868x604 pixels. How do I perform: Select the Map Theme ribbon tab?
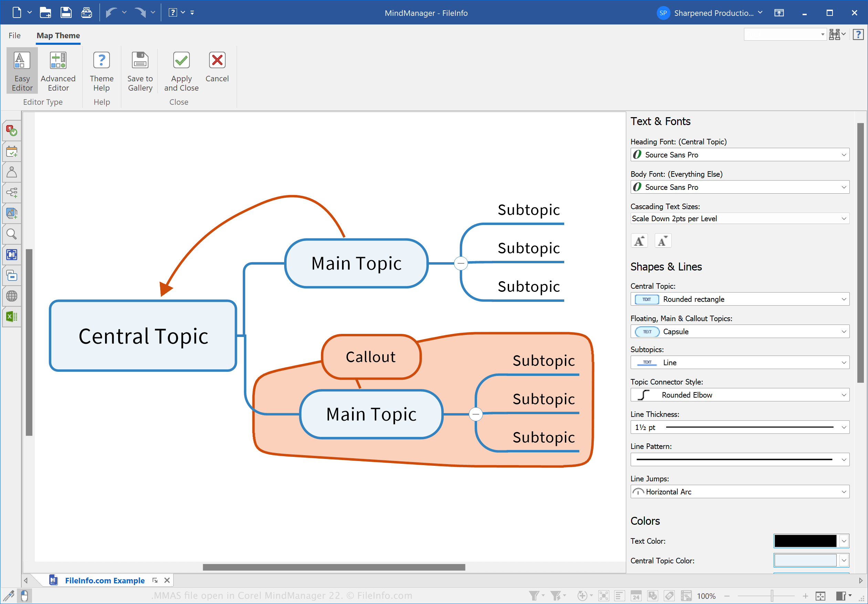(58, 35)
